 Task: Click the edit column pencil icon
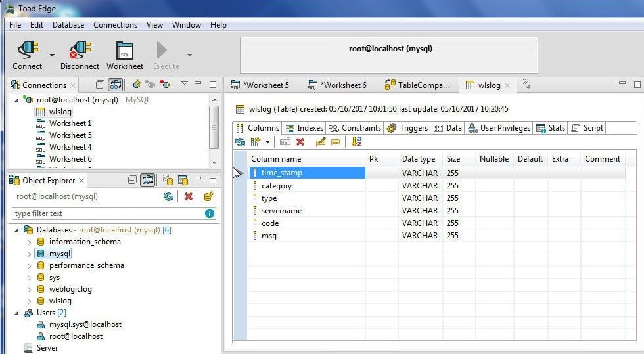tap(321, 142)
